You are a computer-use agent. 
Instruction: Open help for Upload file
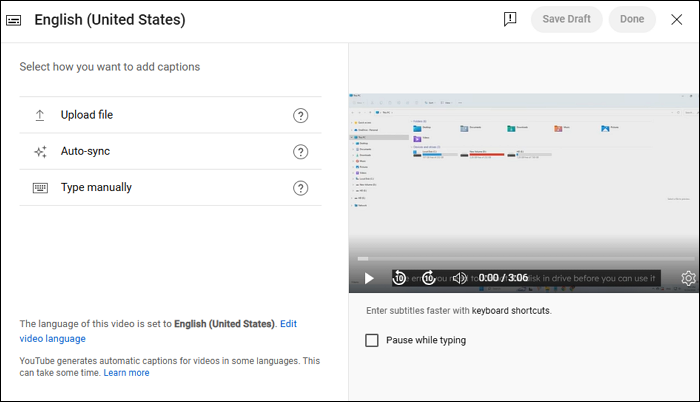coord(300,116)
